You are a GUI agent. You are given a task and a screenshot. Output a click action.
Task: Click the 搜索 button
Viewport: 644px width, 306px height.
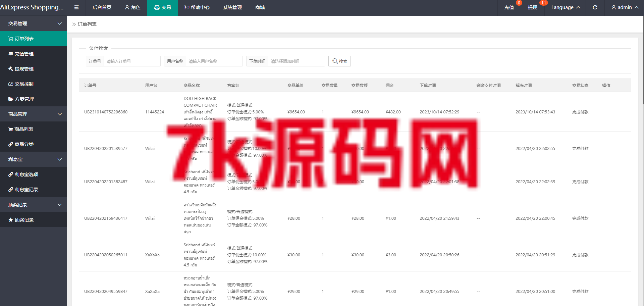(339, 61)
